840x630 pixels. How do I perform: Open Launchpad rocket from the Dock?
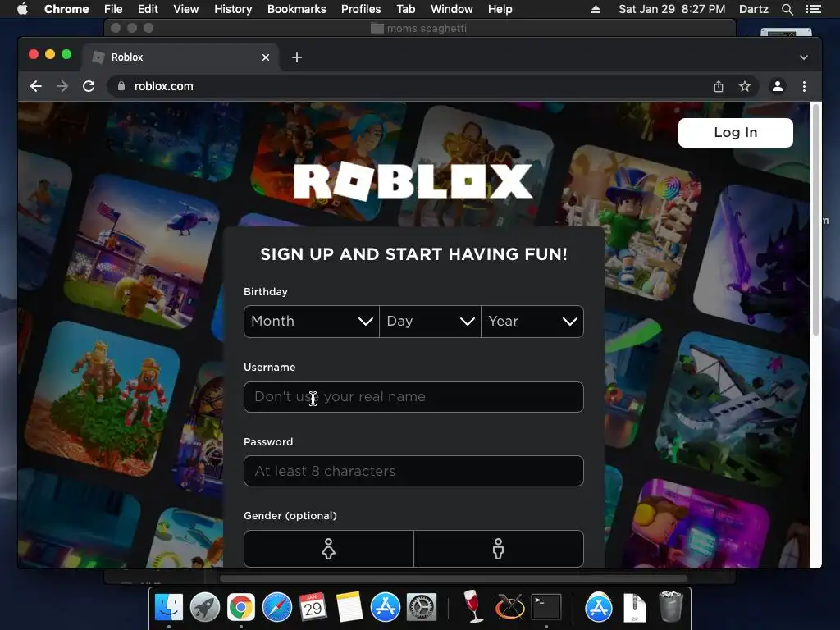click(x=204, y=607)
